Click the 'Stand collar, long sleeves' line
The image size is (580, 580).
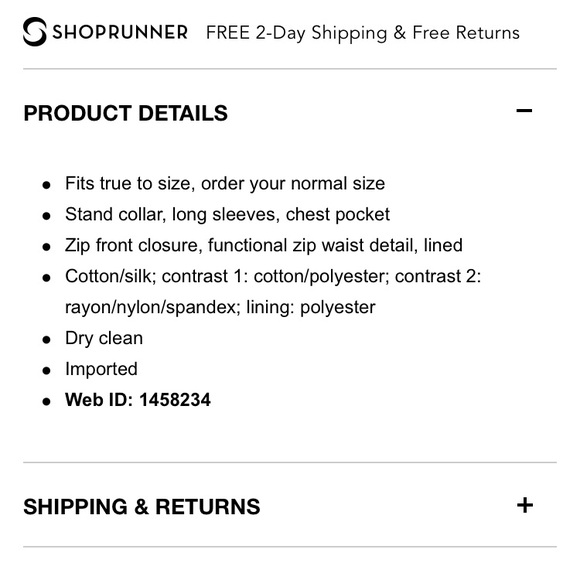click(x=227, y=215)
